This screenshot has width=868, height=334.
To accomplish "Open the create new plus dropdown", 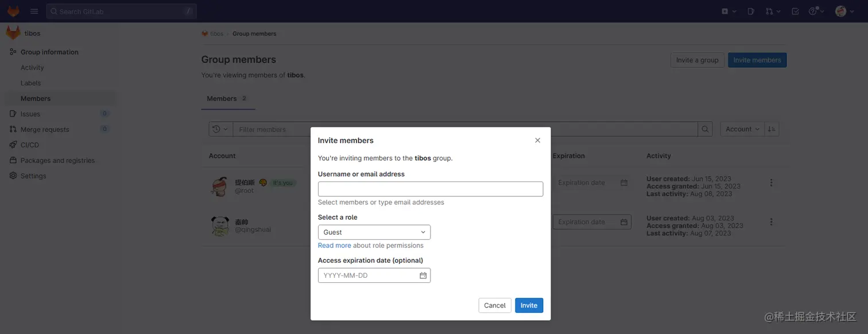I will pyautogui.click(x=728, y=11).
